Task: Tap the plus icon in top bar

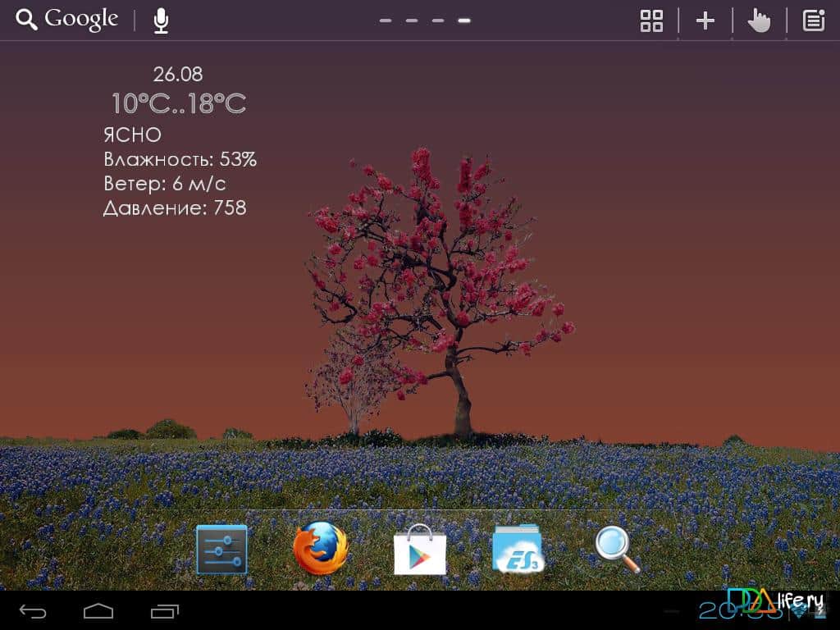Action: 705,21
